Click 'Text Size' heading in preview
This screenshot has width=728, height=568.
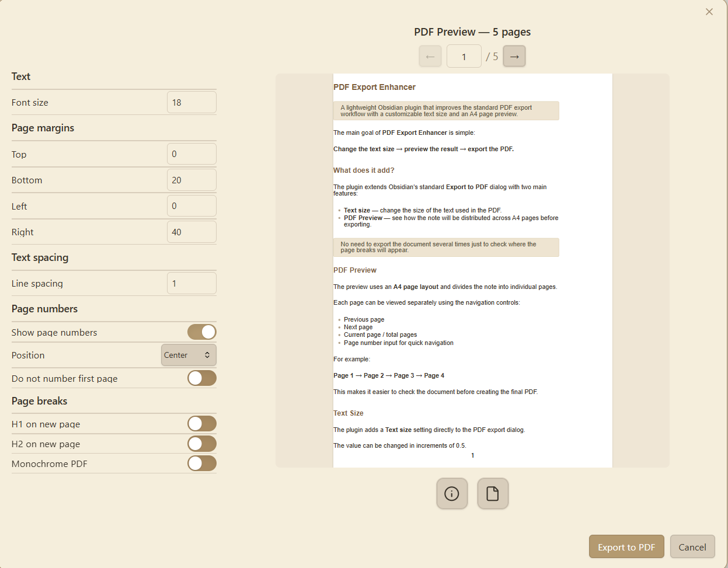pos(349,413)
